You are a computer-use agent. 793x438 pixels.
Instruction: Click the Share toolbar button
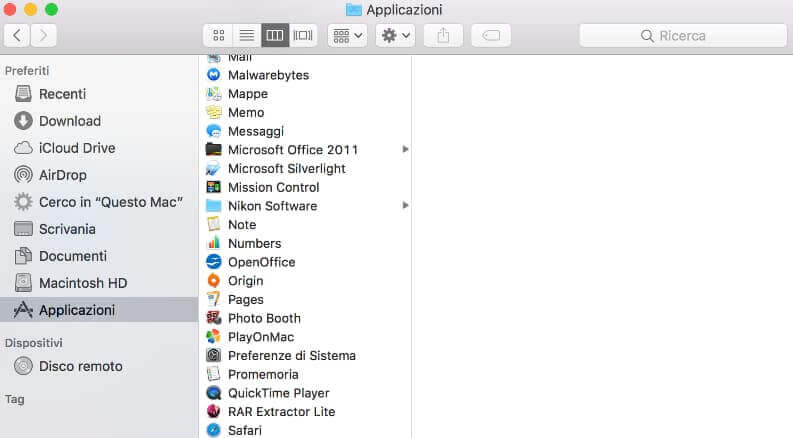443,35
